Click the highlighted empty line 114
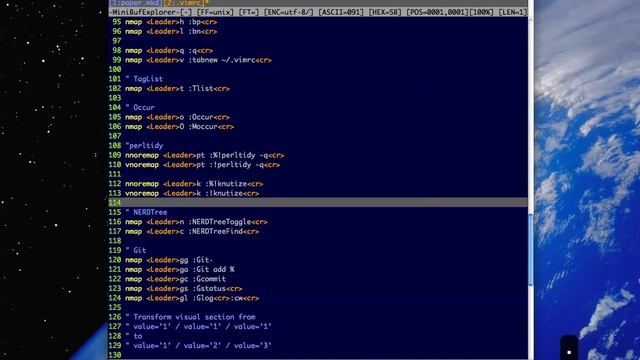Image resolution: width=640 pixels, height=360 pixels. 318,202
